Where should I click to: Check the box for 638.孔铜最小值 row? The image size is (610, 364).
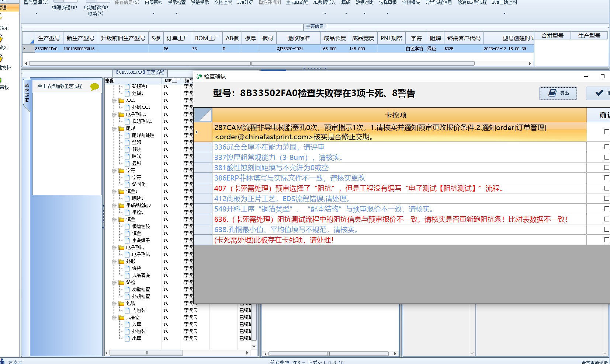pos(607,229)
